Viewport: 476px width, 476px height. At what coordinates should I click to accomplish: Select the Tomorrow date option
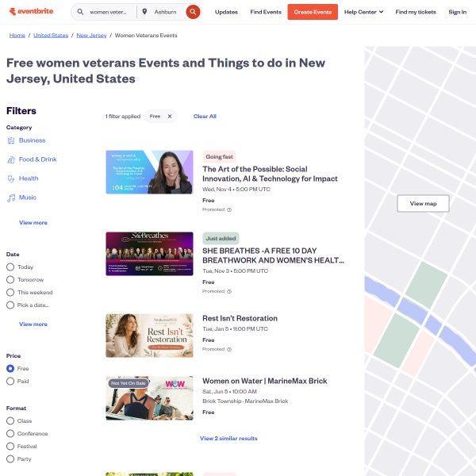pos(10,279)
